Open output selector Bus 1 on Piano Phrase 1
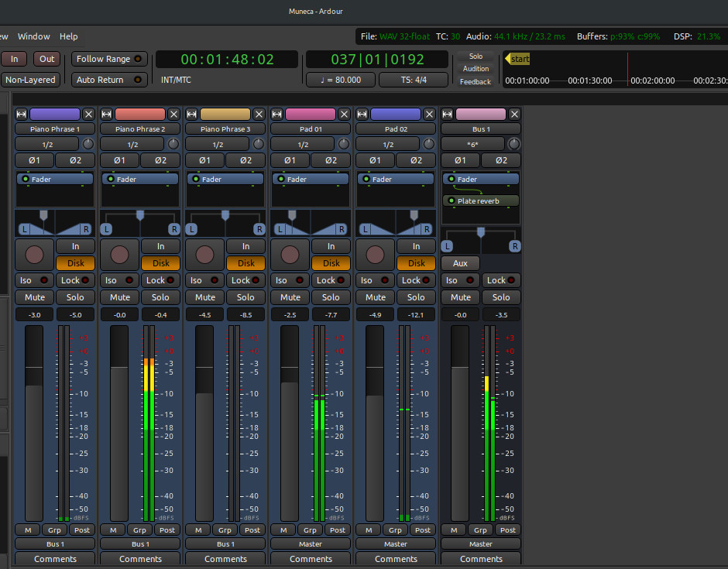Image resolution: width=728 pixels, height=569 pixels. [55, 544]
